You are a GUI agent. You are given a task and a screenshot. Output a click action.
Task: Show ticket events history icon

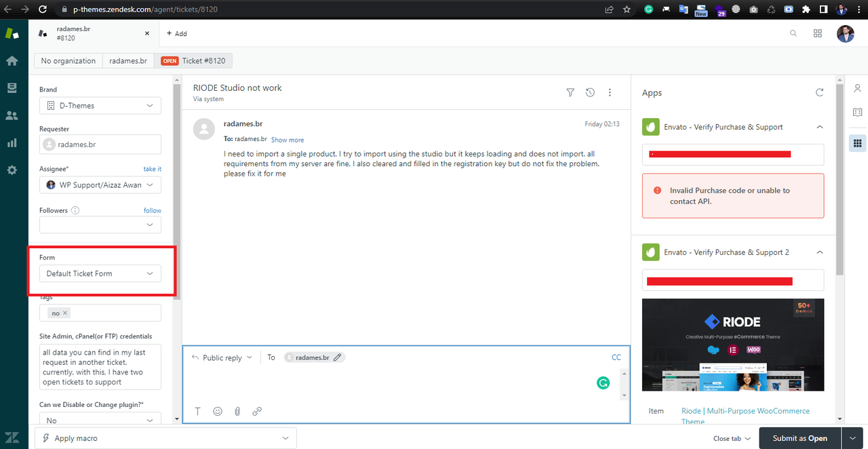(x=590, y=92)
